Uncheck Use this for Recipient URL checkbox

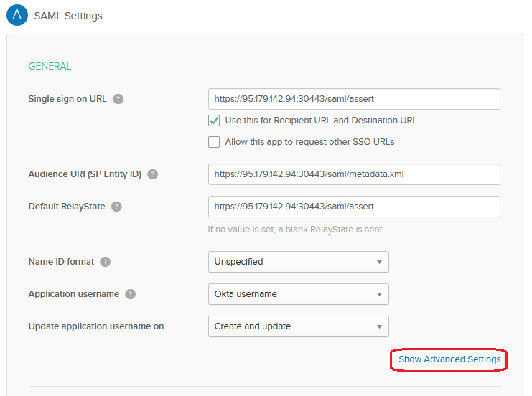pyautogui.click(x=214, y=121)
